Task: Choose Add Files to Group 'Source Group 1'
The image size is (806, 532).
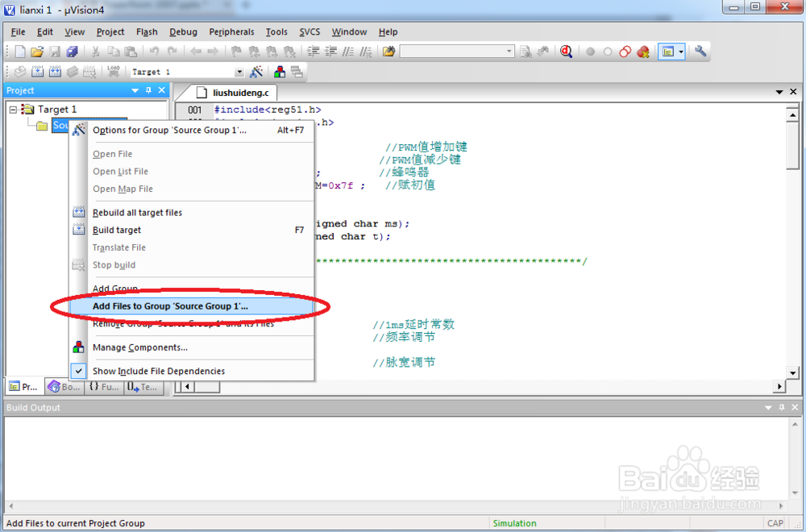Action: click(x=191, y=306)
